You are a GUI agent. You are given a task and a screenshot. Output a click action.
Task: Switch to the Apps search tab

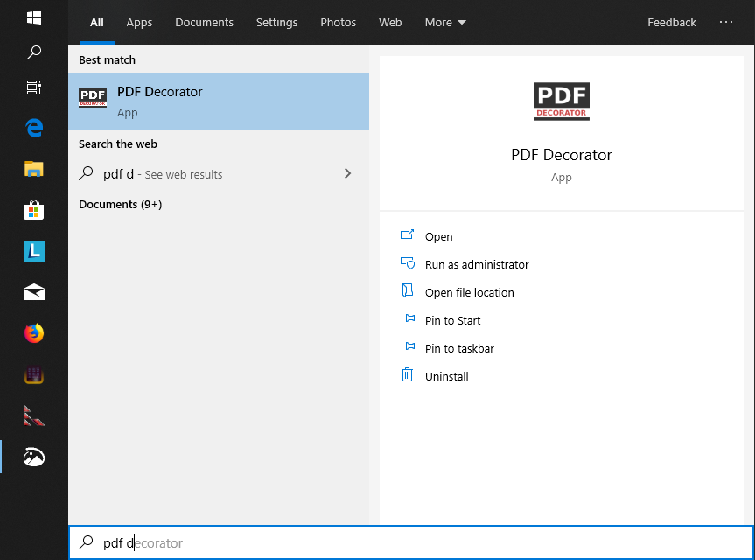pyautogui.click(x=139, y=22)
